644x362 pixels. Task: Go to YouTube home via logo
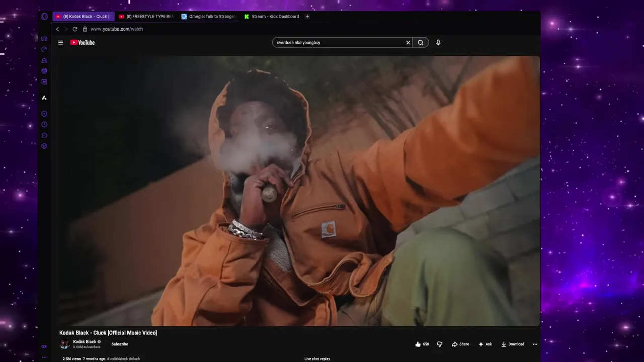[83, 43]
